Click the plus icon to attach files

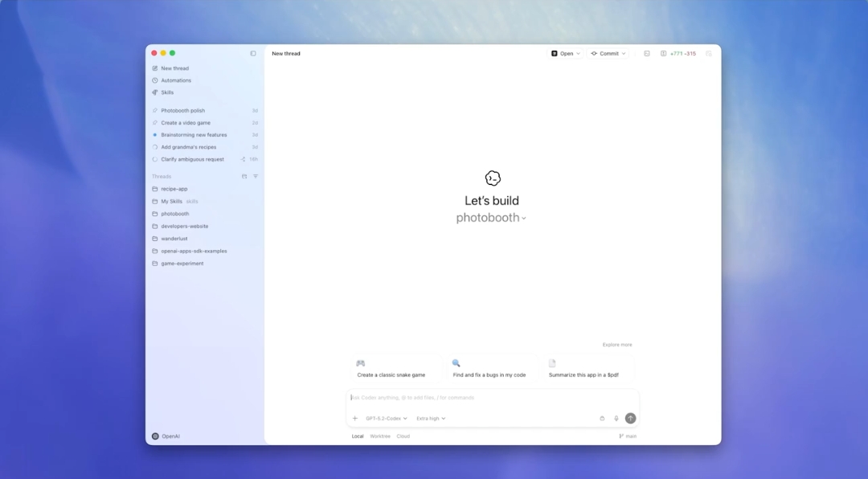coord(355,418)
